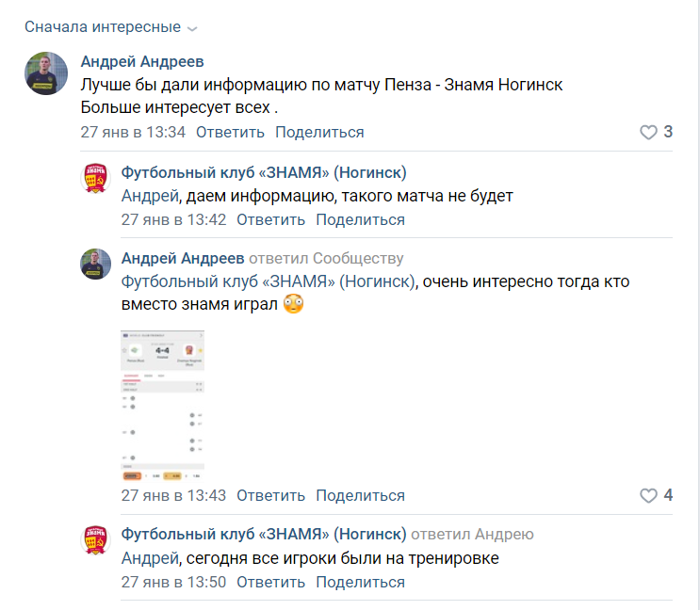Viewport: 700px width, 610px height.
Task: Open ФК «ЗНАМЯ» logo avatar on 13:50 reply
Action: 95,539
